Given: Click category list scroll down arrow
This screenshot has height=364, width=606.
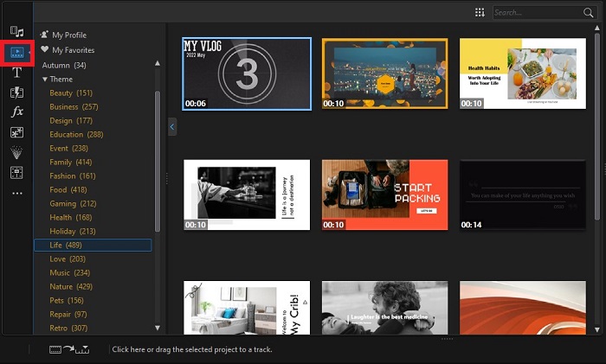Looking at the screenshot, I should pyautogui.click(x=158, y=328).
